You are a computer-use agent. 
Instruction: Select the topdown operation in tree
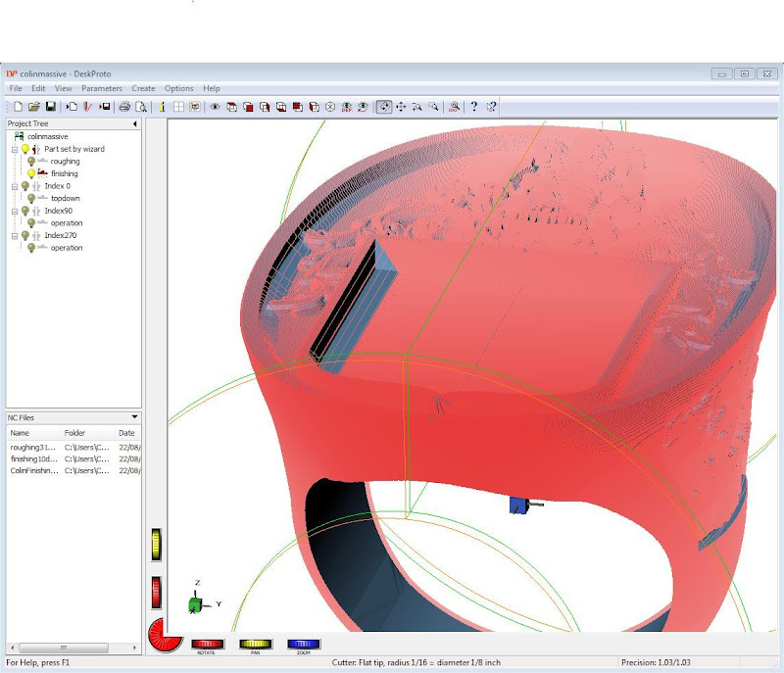(65, 198)
